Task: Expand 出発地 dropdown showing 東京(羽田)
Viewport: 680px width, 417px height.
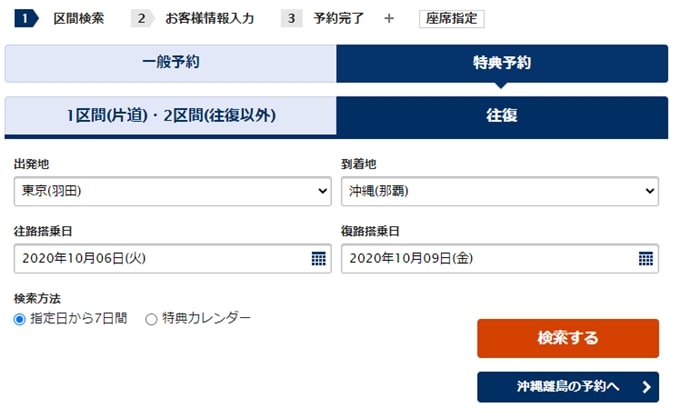Action: click(173, 191)
